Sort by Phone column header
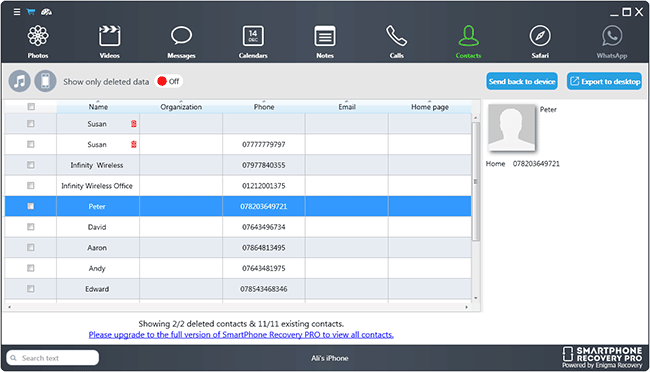This screenshot has width=650, height=372. coord(264,107)
